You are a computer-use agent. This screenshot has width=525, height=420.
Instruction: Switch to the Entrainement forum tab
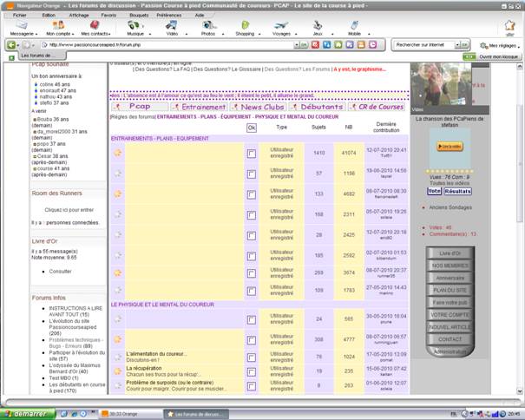pos(200,107)
